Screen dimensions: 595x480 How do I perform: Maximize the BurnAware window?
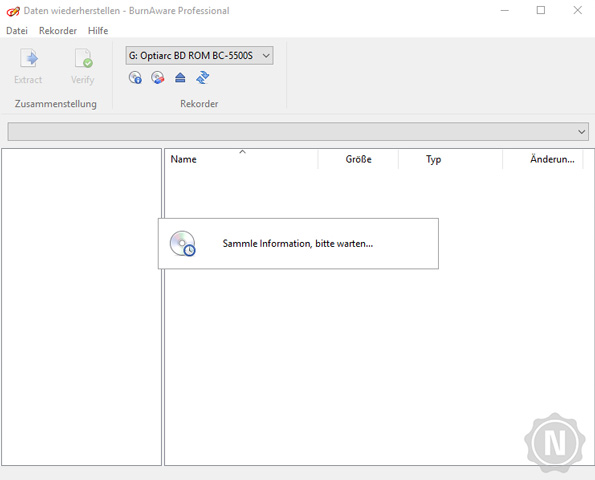(x=541, y=11)
